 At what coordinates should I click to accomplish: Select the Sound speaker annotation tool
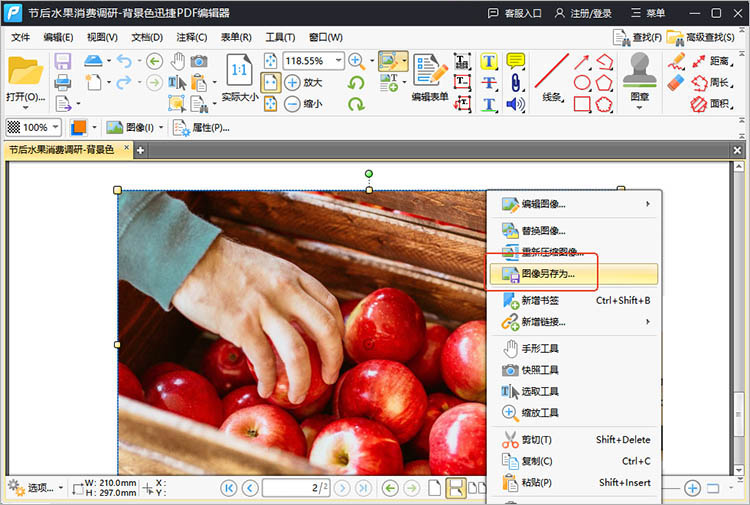coord(515,104)
